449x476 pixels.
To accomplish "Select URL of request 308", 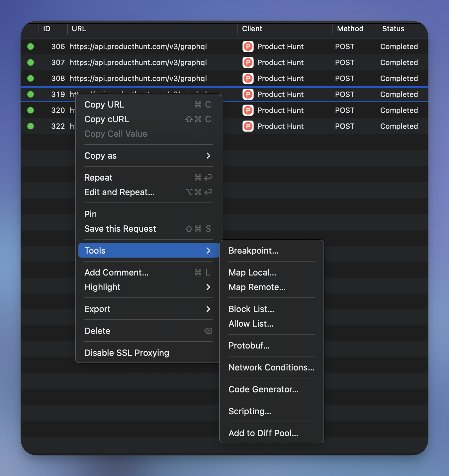I will click(x=138, y=78).
